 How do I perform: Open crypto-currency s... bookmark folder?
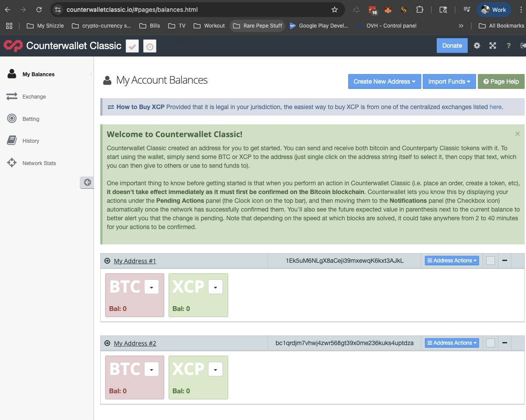pos(102,26)
